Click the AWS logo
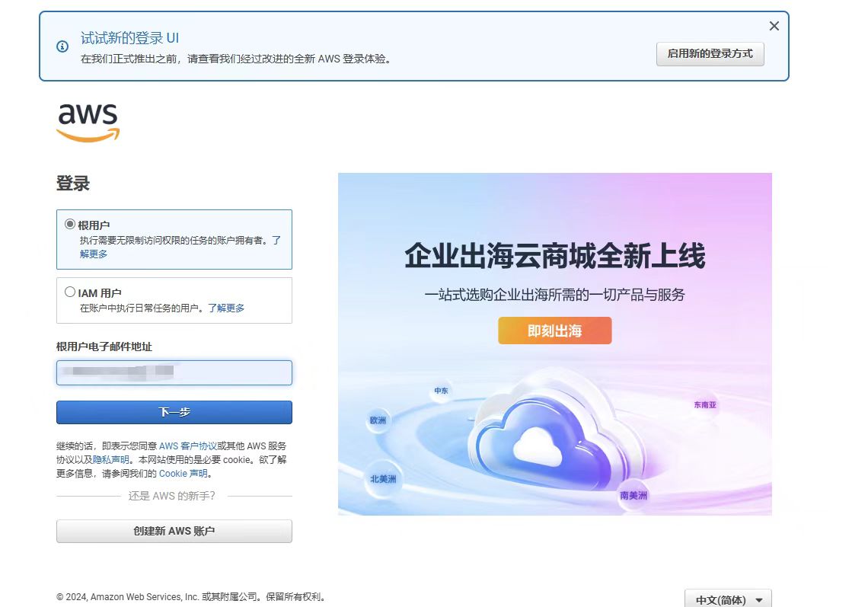 [x=88, y=123]
